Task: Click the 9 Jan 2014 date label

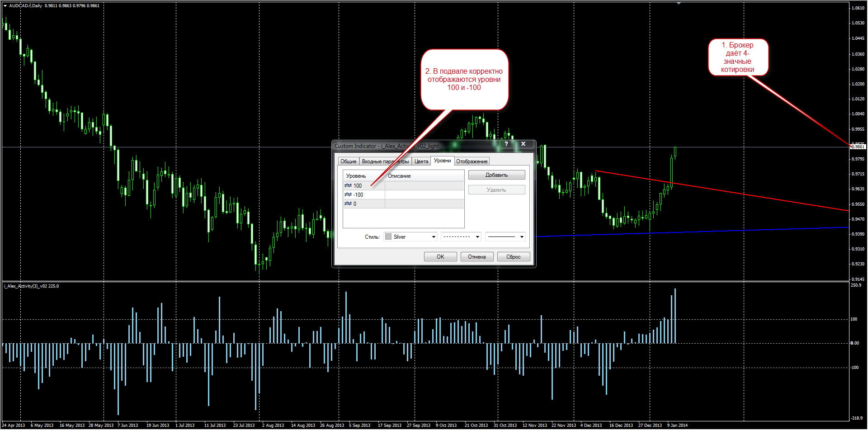Action: (677, 425)
